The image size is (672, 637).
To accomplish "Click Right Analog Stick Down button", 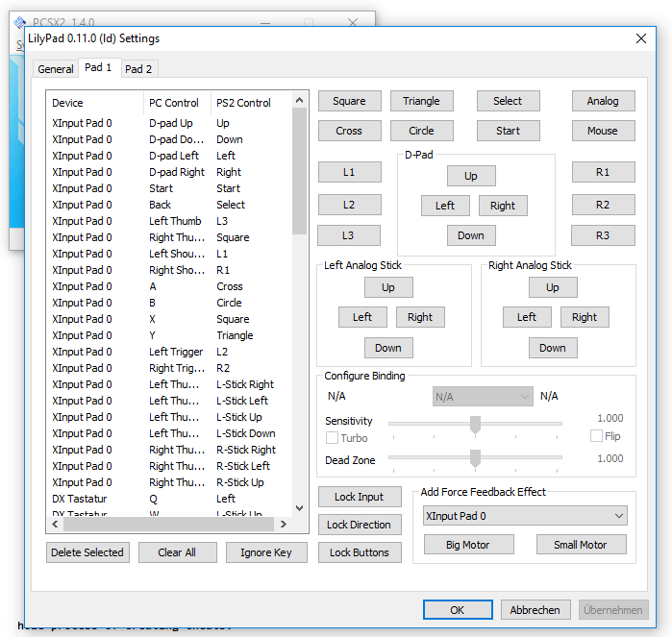I will [553, 348].
